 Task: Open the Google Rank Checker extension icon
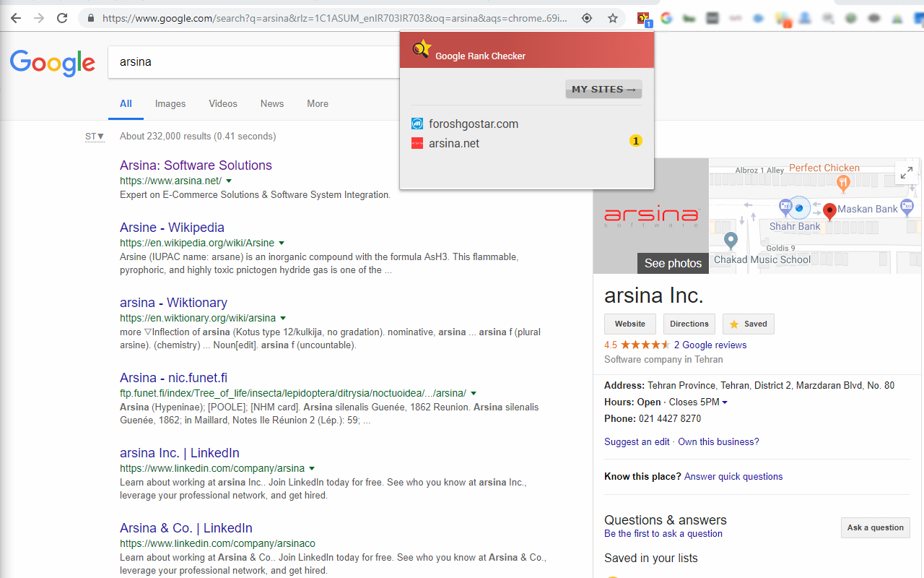[x=643, y=18]
